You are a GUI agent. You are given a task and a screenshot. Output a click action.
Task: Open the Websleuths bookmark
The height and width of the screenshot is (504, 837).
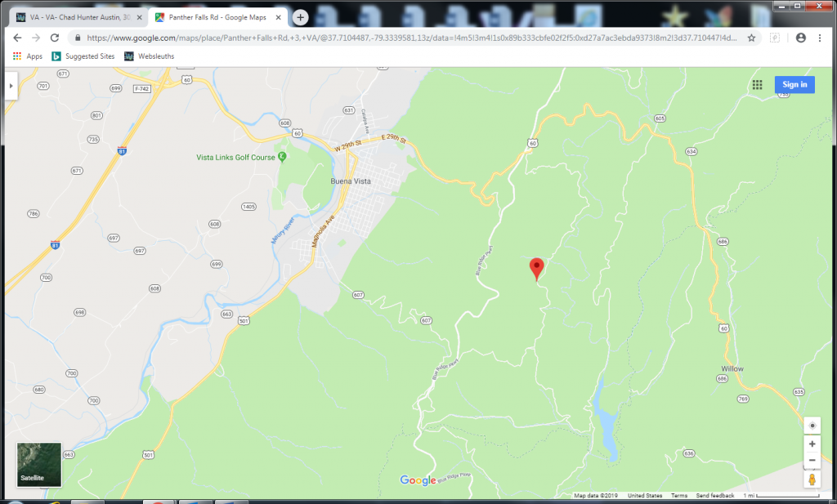(149, 56)
